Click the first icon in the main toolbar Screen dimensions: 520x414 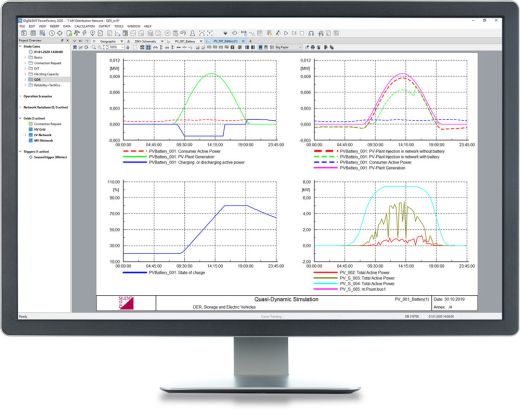coord(24,33)
